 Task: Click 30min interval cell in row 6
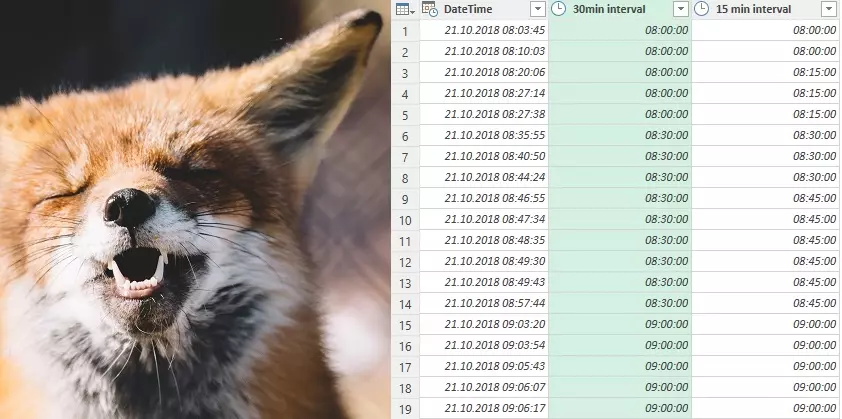[x=620, y=135]
